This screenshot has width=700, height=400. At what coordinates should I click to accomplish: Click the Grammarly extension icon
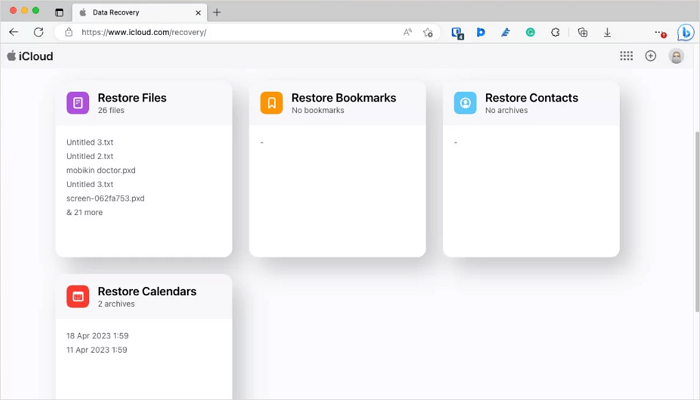tap(530, 32)
